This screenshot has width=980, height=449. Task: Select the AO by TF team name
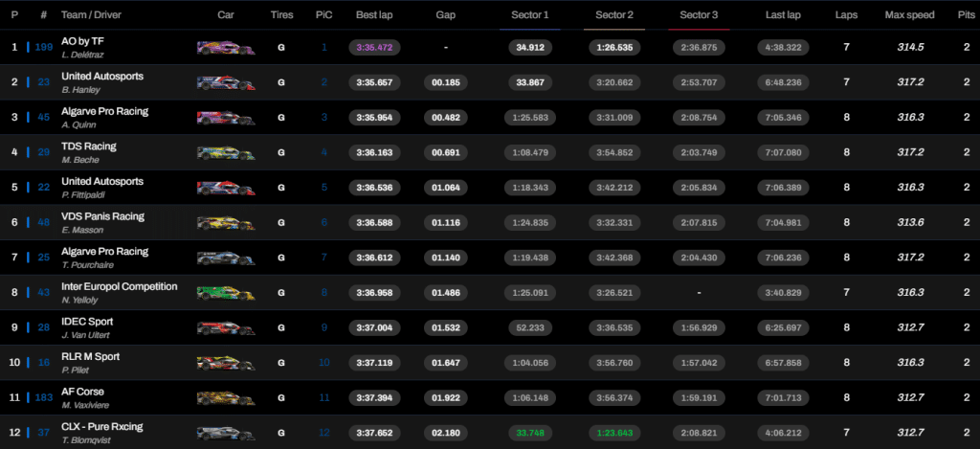(82, 41)
